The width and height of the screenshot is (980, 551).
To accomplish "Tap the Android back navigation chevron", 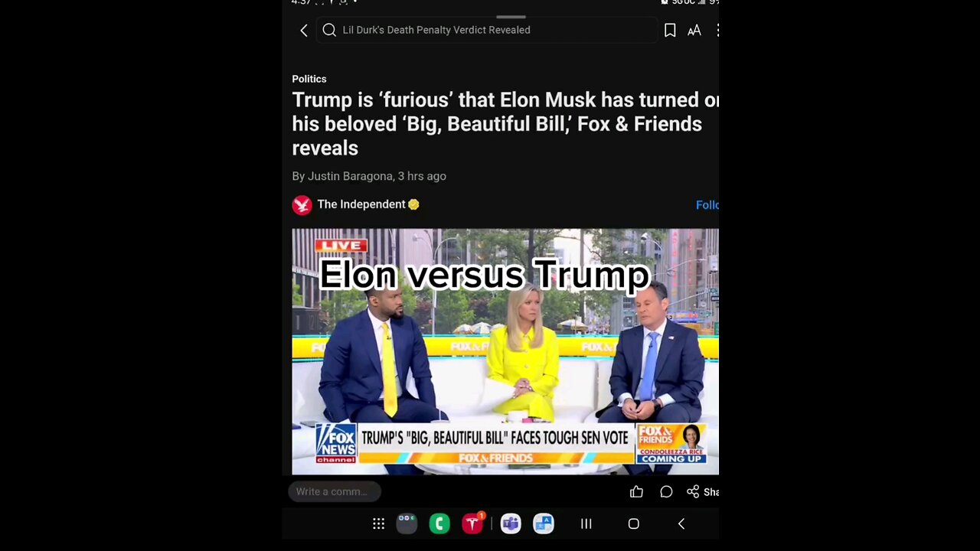I will (x=681, y=523).
